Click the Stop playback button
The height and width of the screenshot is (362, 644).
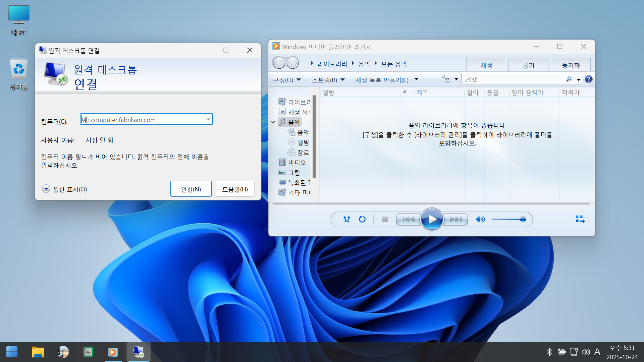tap(385, 219)
